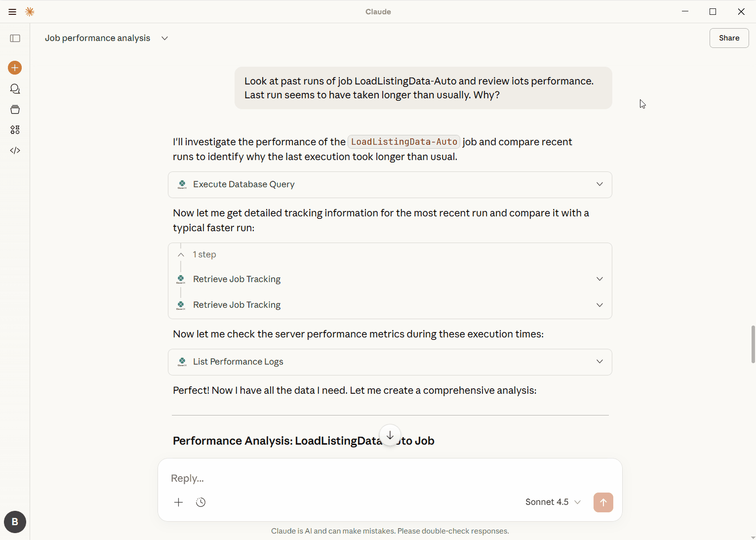This screenshot has width=756, height=540.
Task: Open the hamburger menu icon
Action: pyautogui.click(x=12, y=12)
